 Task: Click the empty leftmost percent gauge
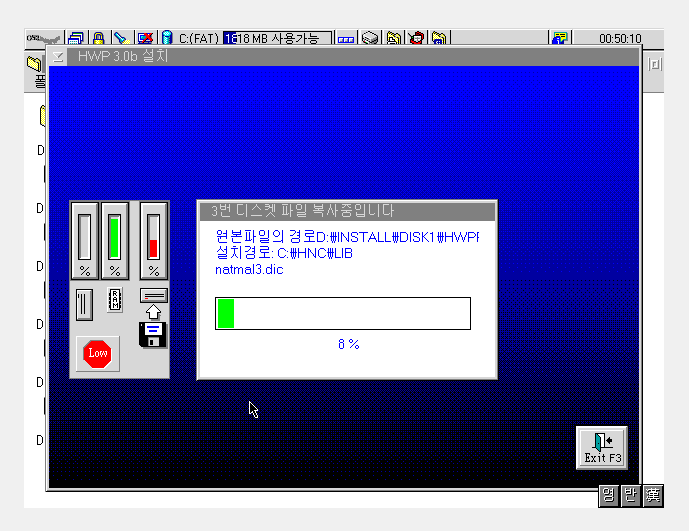(x=84, y=240)
